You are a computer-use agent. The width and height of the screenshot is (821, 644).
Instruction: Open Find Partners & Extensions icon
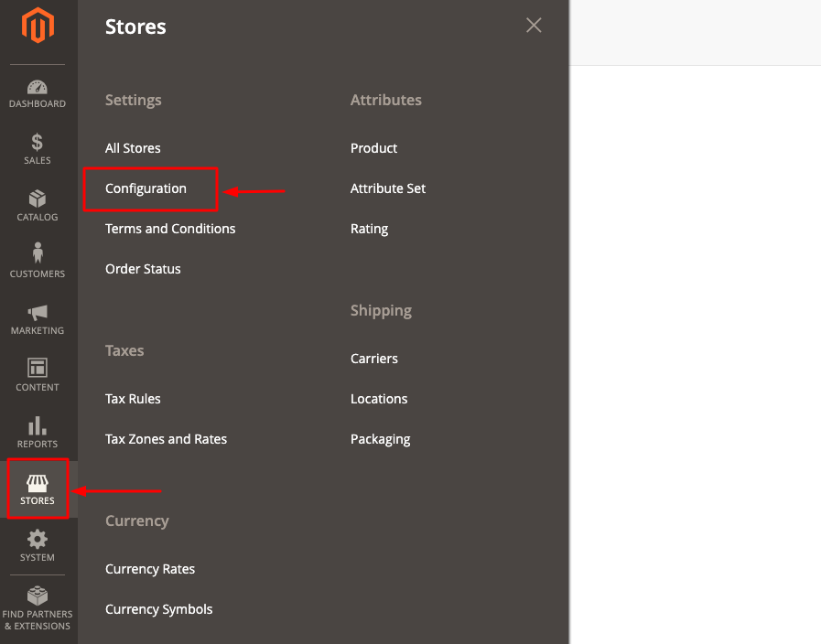coord(38,596)
